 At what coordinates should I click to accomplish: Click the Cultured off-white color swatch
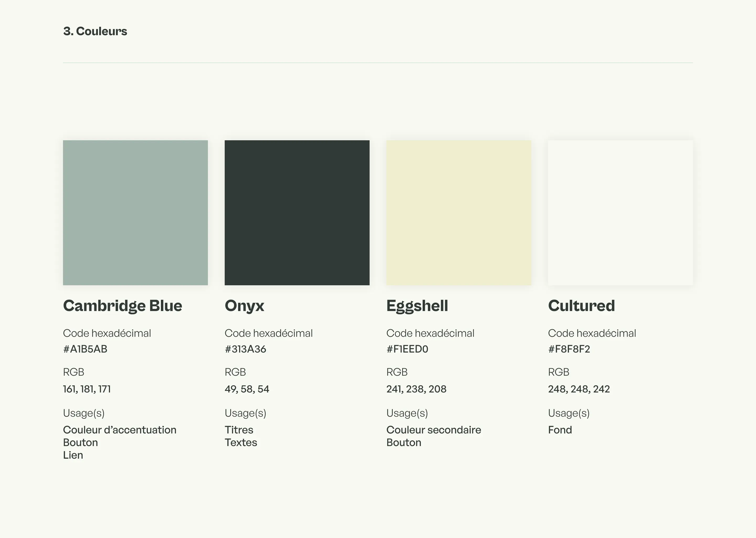620,212
